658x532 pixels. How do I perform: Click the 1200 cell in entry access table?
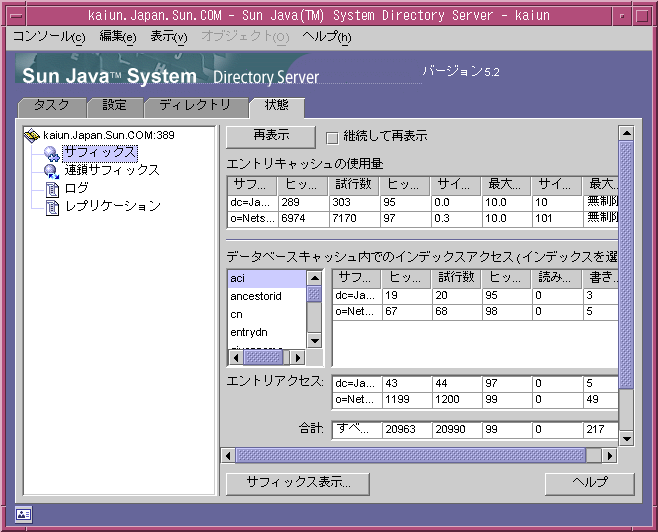(457, 399)
